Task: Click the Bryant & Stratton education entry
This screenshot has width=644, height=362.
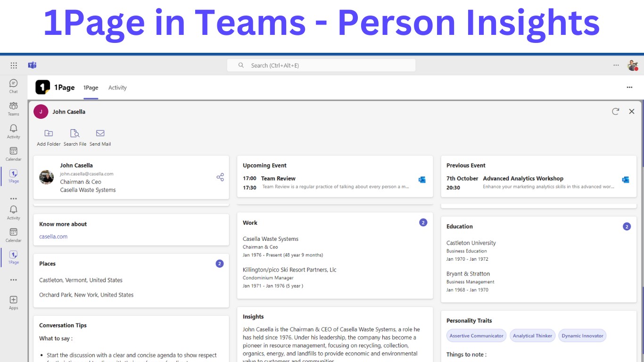Action: [468, 274]
